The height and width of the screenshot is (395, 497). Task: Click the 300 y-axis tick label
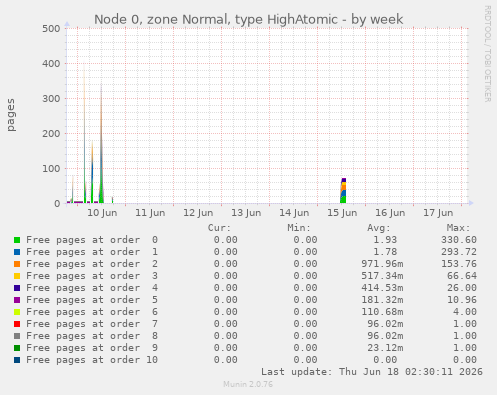[x=51, y=98]
